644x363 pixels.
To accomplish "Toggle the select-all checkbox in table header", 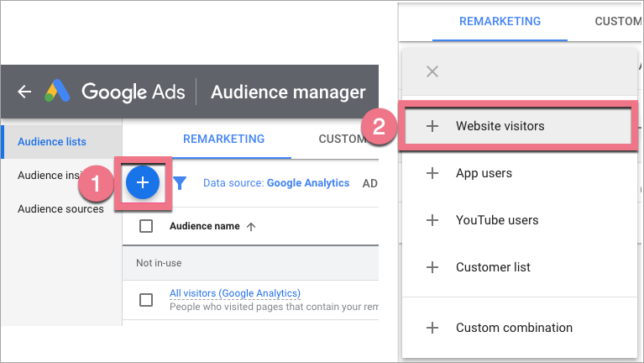I will 146,226.
